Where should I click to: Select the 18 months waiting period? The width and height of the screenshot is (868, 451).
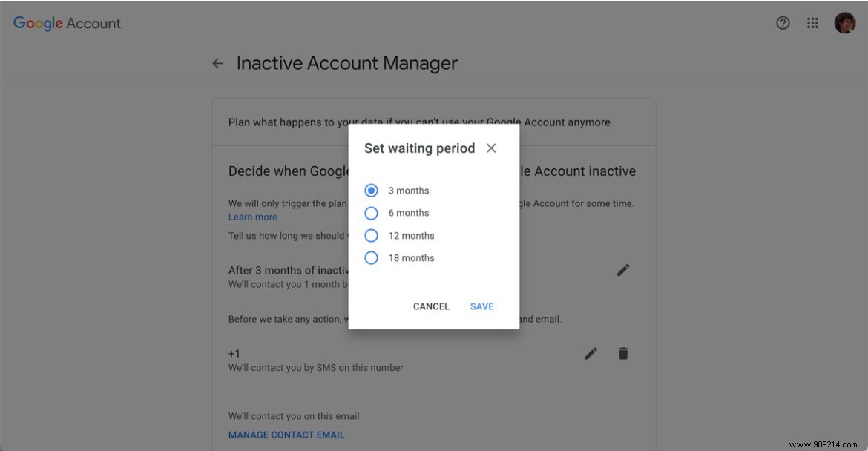371,257
